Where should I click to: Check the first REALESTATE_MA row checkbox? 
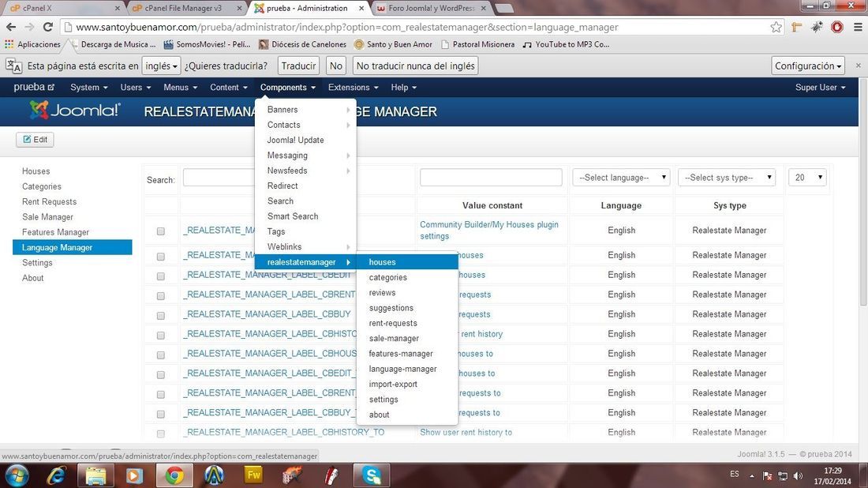[x=160, y=231]
